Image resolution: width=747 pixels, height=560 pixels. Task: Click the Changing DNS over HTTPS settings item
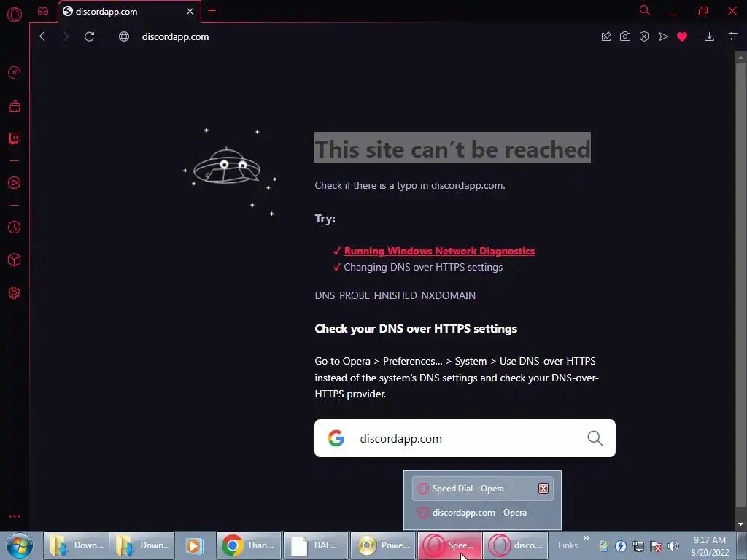click(x=423, y=267)
